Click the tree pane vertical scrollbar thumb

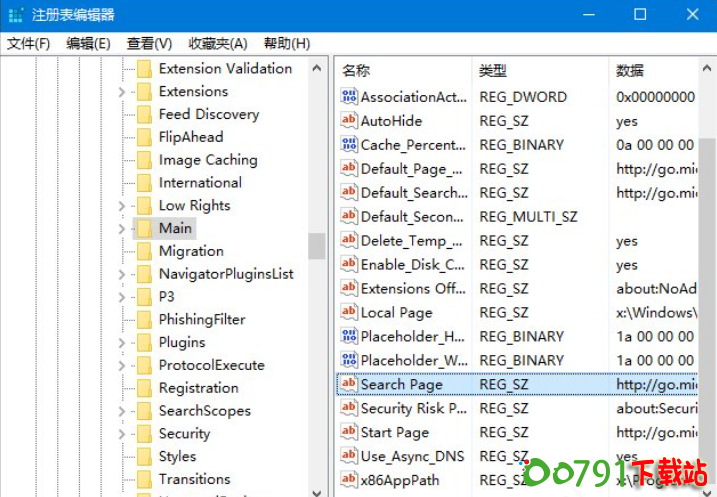point(316,245)
